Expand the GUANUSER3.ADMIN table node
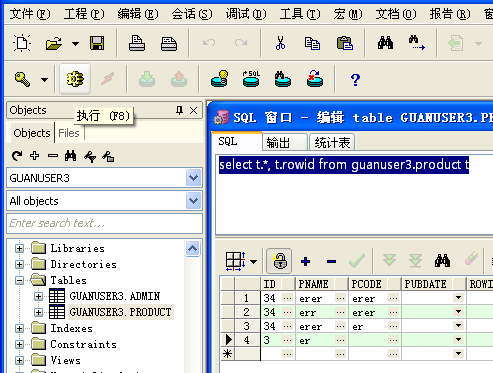This screenshot has width=493, height=373. point(39,296)
